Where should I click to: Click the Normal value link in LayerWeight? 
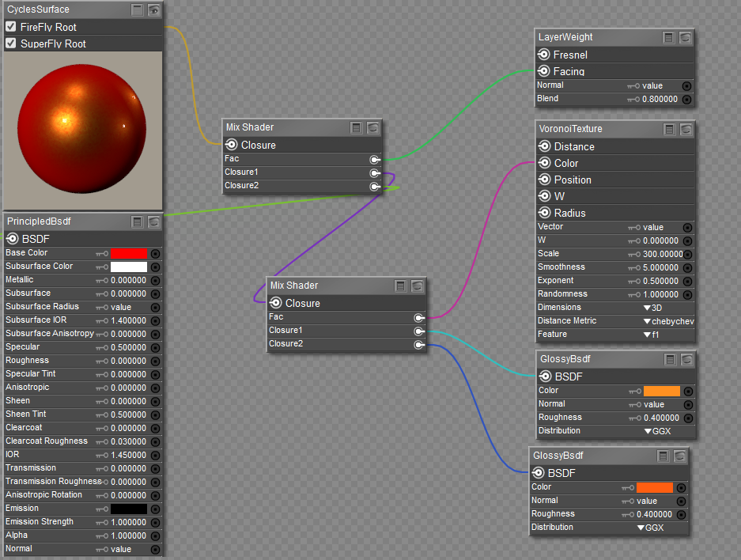point(652,85)
